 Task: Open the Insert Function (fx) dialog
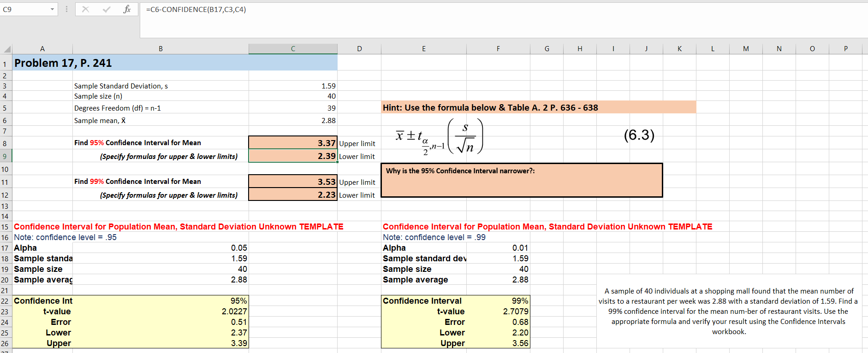(x=127, y=9)
